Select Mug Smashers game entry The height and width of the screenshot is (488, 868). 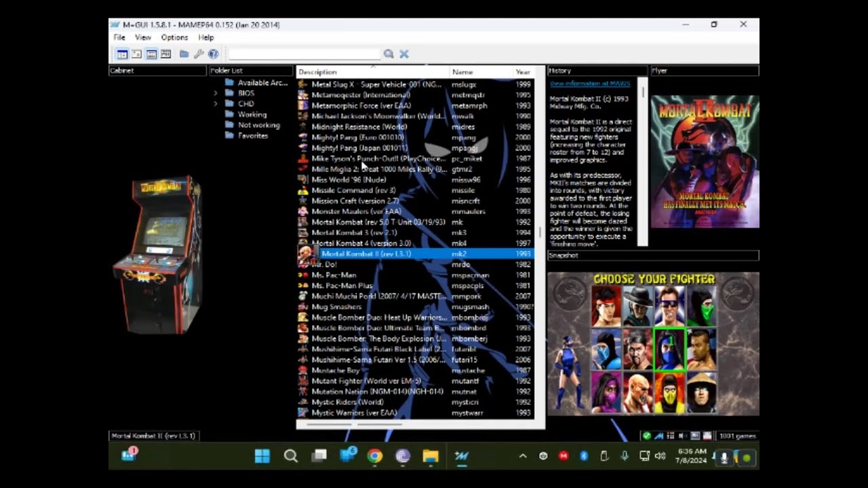(x=415, y=307)
